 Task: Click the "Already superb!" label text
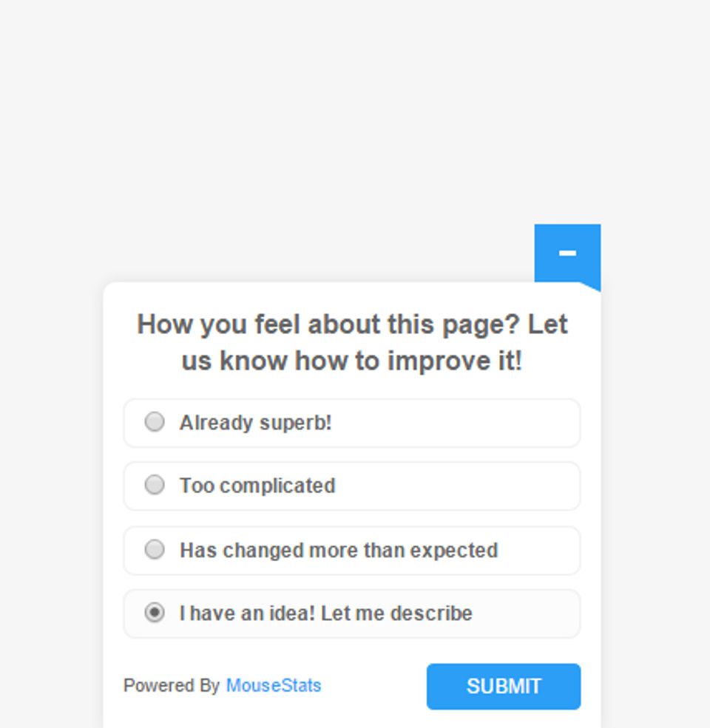(255, 423)
